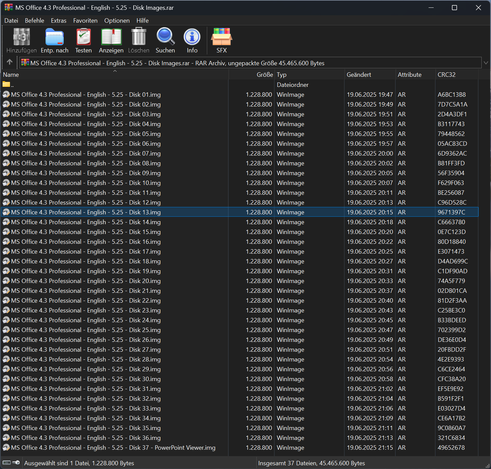Open the address bar dropdown arrow

486,63
